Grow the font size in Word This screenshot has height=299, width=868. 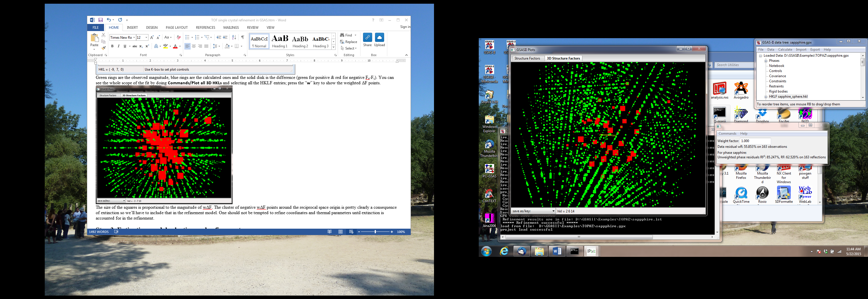[152, 37]
